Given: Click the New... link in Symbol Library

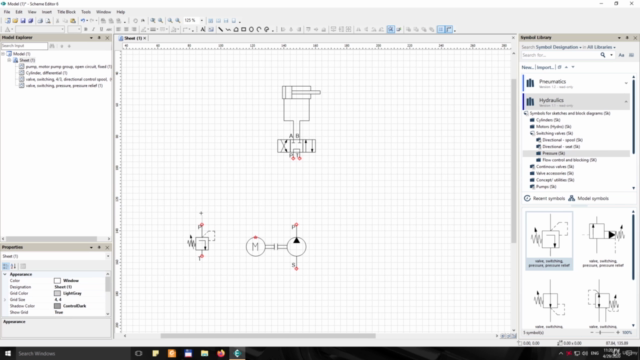Looking at the screenshot, I should [527, 67].
